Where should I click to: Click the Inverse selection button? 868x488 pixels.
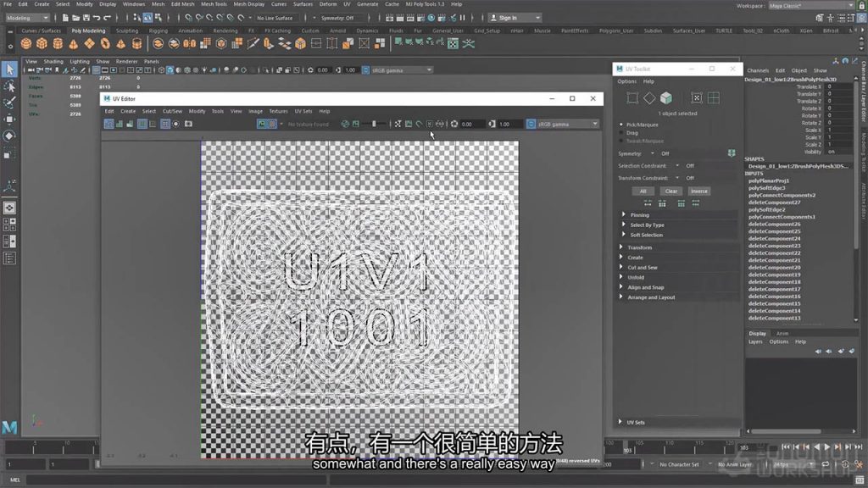coord(699,191)
